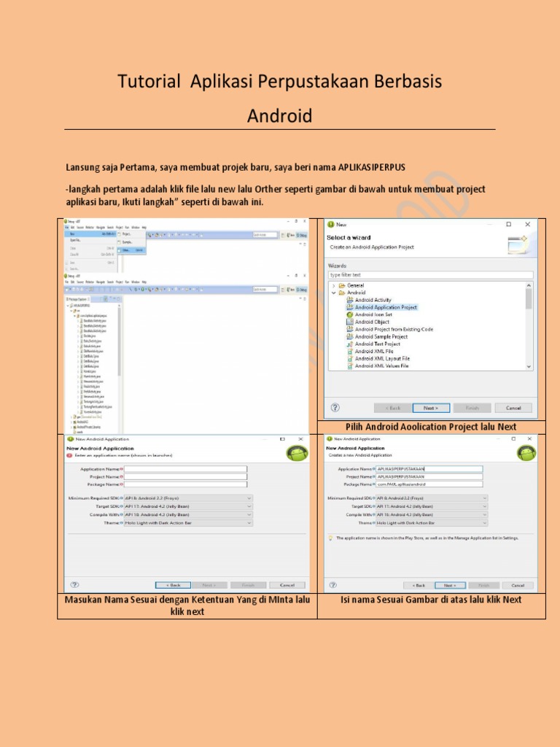Click the wizard list scrollbar down arrow
560x747 pixels.
point(529,366)
